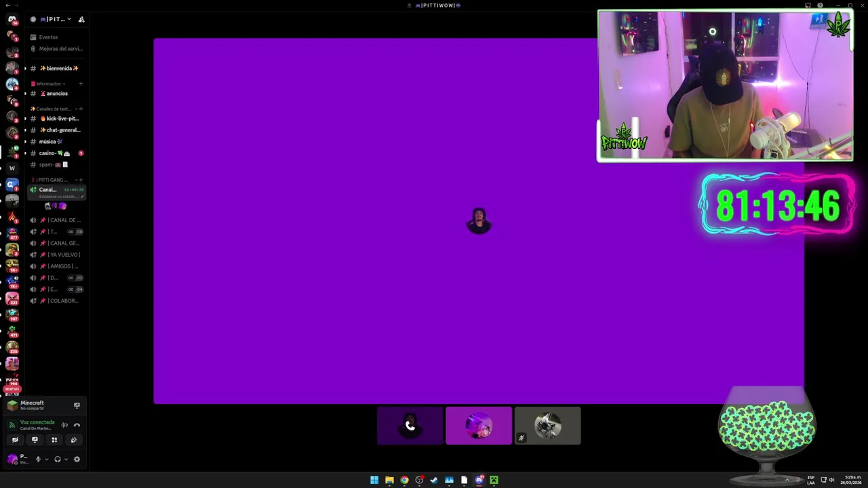This screenshot has height=488, width=868.
Task: Select the casino channel
Action: (x=57, y=153)
